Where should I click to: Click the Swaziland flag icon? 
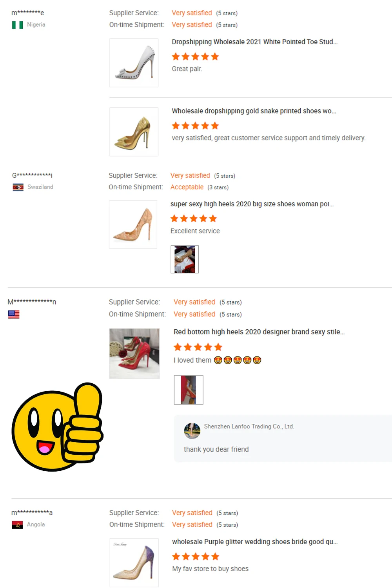coord(18,187)
